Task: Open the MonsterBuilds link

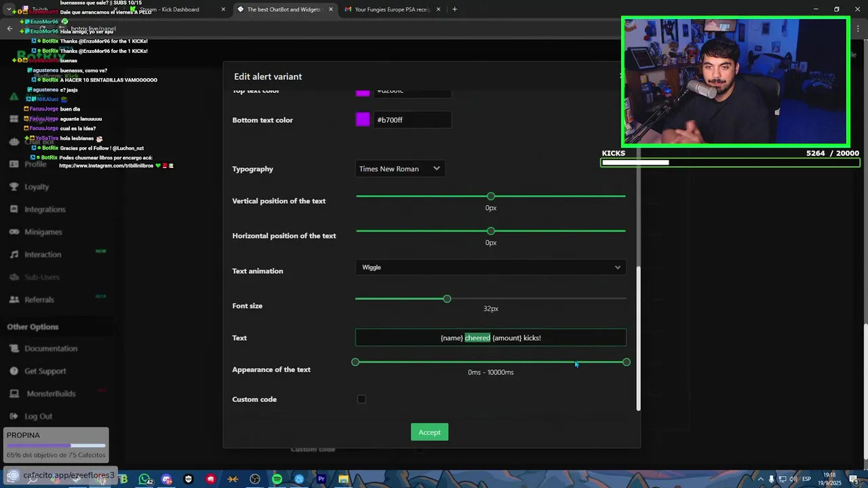Action: [x=51, y=394]
